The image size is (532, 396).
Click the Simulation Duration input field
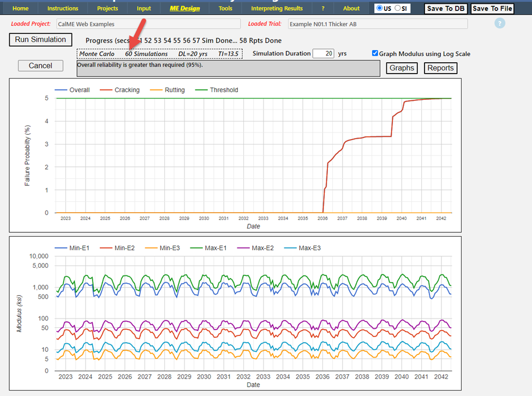point(323,53)
